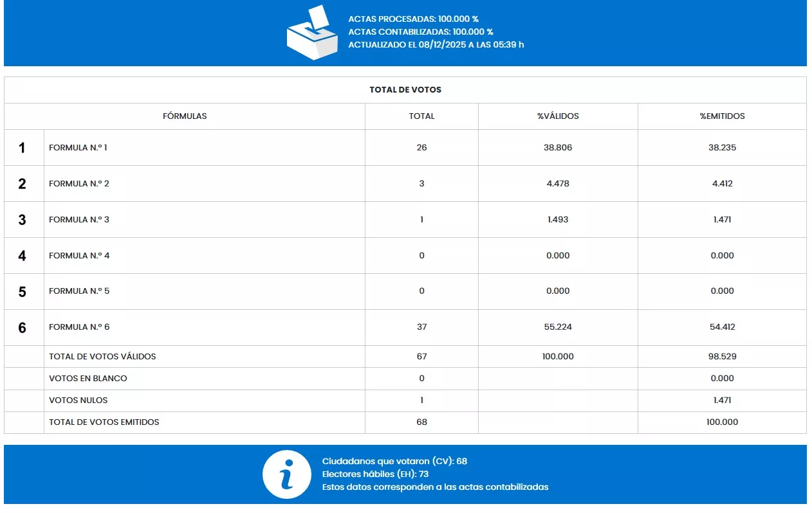Click the number 1 formula badge
Image resolution: width=812 pixels, height=513 pixels.
click(x=23, y=148)
